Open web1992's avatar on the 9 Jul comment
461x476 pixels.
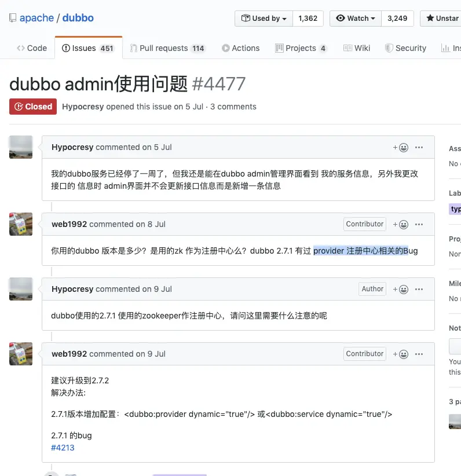[21, 354]
